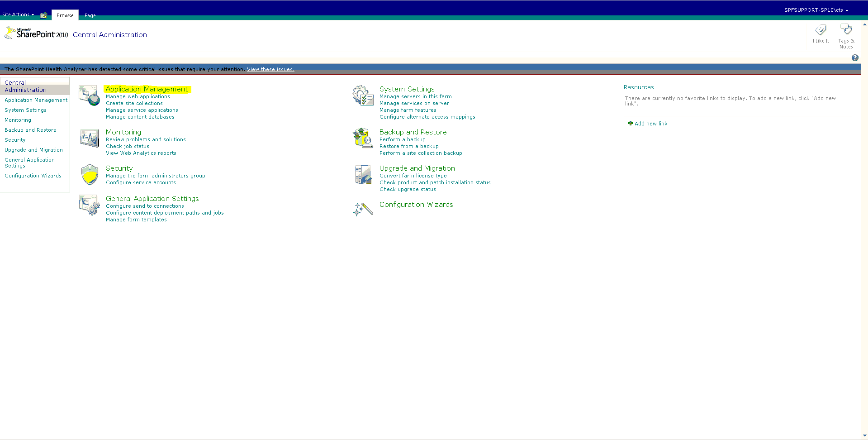Click the Upgrade and Migration server icon
The height and width of the screenshot is (440, 868).
[x=363, y=174]
